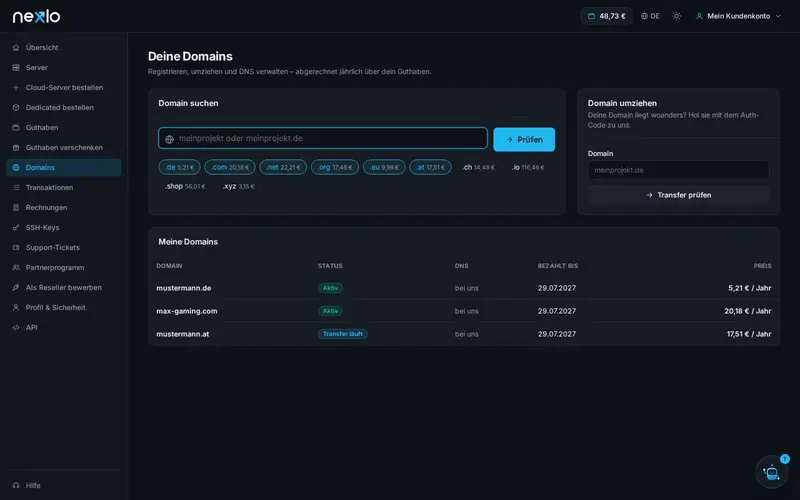
Task: Click the BEZAHLT BIS column header
Action: click(x=558, y=266)
